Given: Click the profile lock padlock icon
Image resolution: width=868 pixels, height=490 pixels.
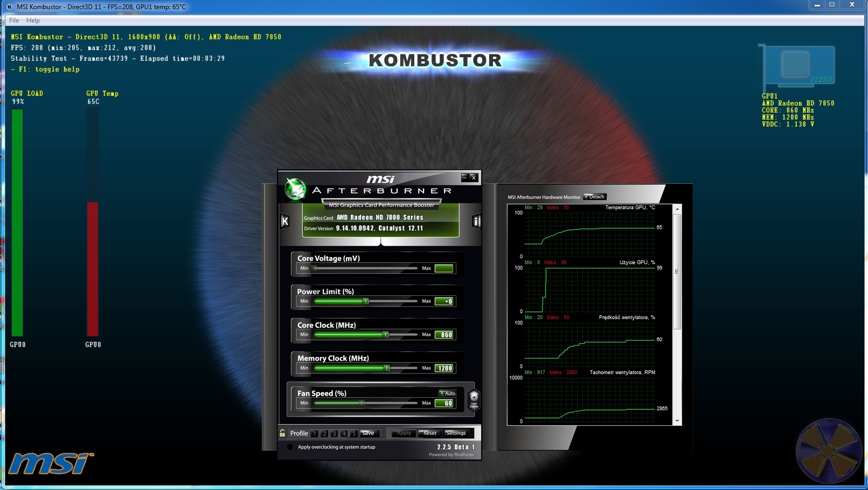Looking at the screenshot, I should coord(282,433).
